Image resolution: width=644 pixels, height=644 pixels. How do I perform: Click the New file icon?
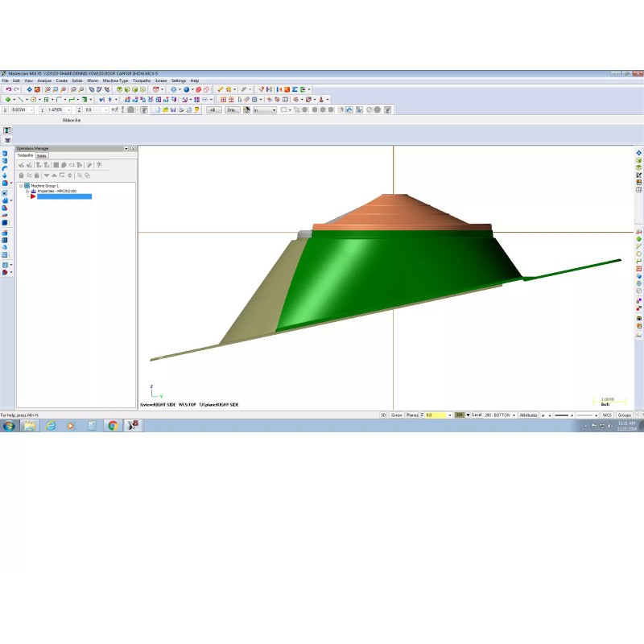tap(157, 109)
